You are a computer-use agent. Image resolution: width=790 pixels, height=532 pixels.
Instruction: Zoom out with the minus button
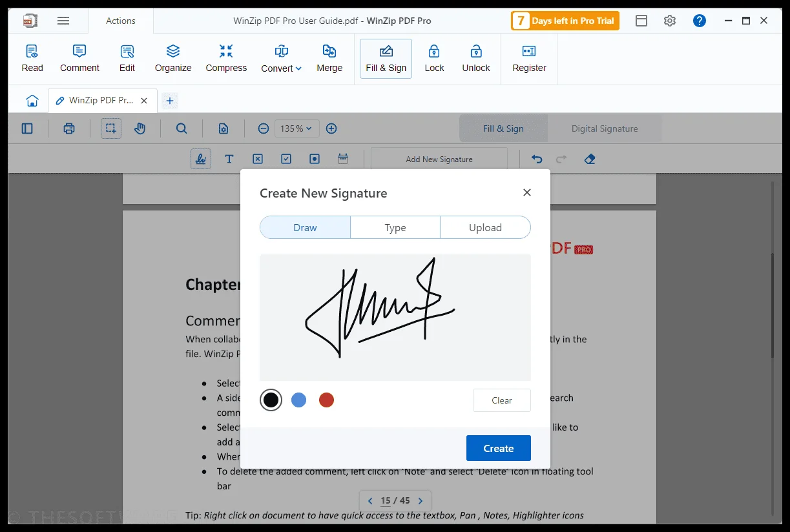(x=264, y=128)
